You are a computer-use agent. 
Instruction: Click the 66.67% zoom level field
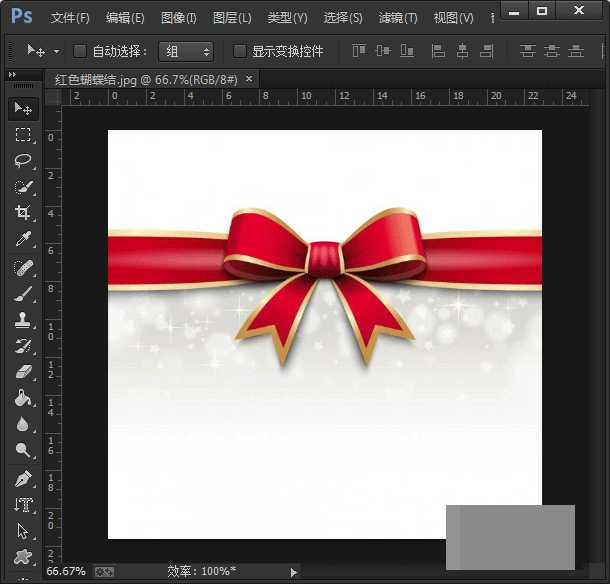click(x=66, y=572)
